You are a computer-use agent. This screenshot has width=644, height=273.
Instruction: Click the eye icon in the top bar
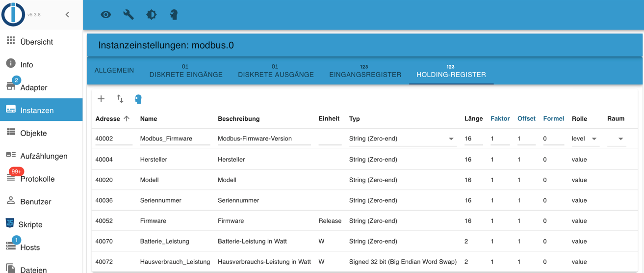click(106, 15)
